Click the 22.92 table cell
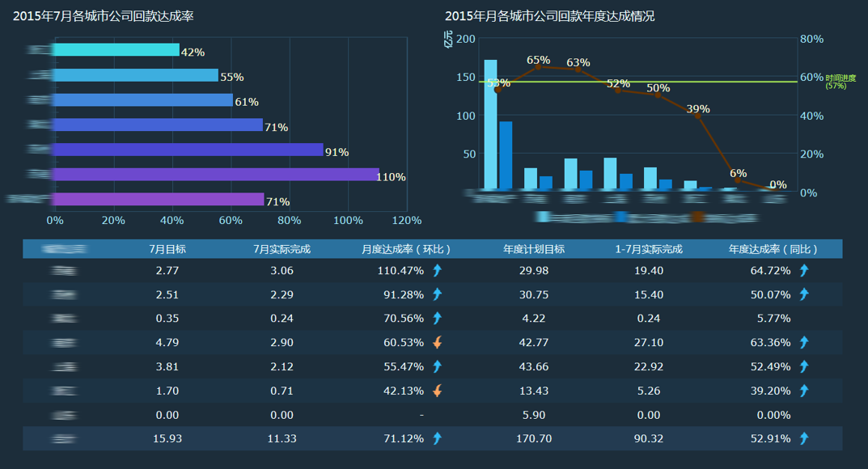 (x=648, y=366)
